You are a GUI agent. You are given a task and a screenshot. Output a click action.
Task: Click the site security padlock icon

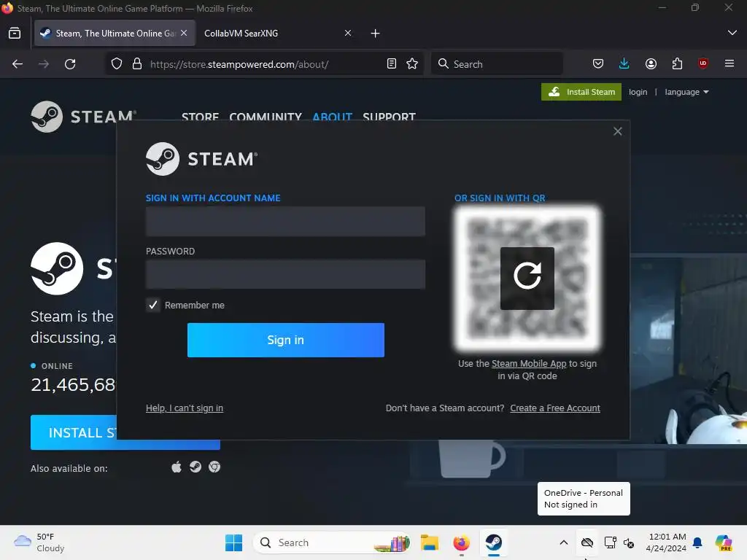(x=137, y=64)
